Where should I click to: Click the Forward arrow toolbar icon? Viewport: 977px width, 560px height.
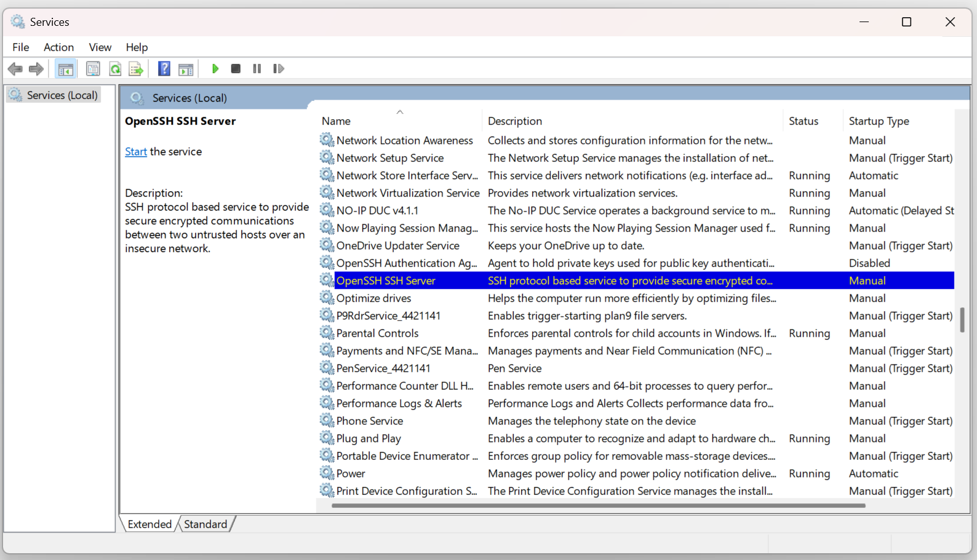click(x=36, y=69)
